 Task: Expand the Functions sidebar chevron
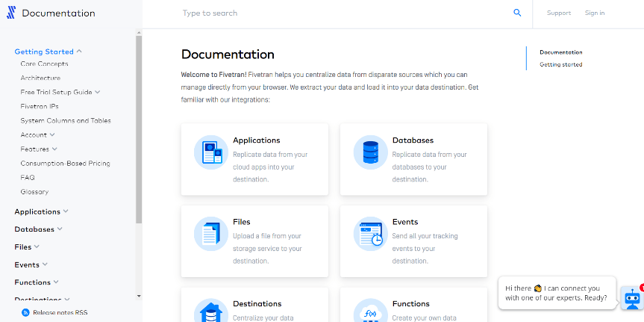tap(56, 282)
